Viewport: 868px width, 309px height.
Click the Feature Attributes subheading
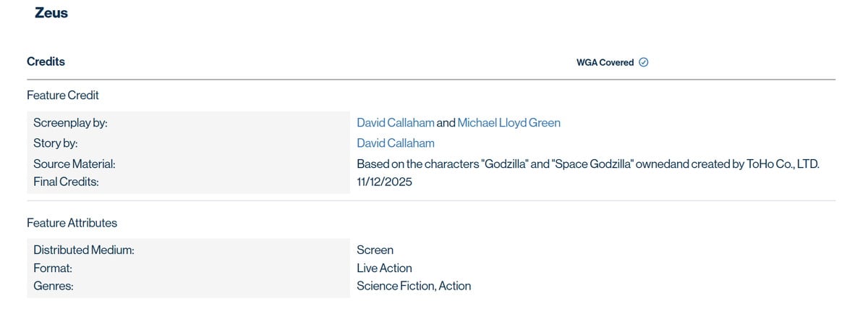click(72, 223)
